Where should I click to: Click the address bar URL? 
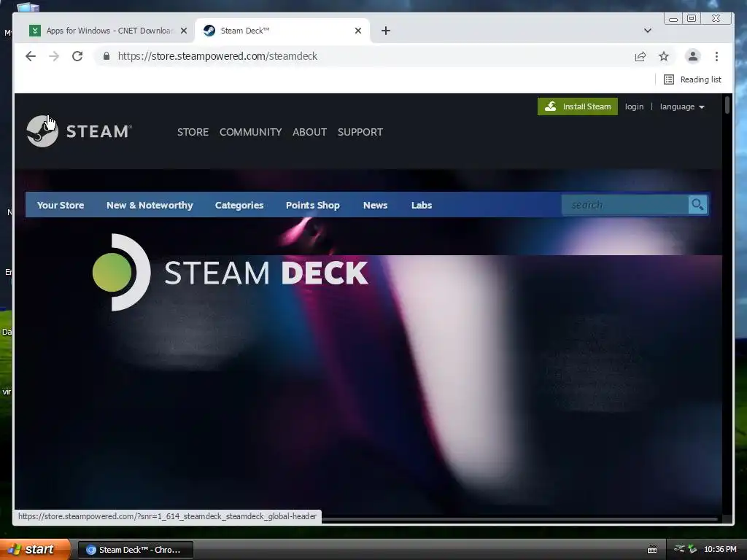(x=217, y=56)
